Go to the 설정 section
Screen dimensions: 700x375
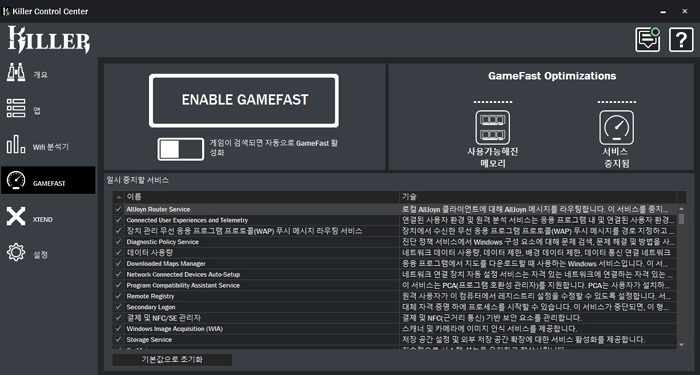40,254
